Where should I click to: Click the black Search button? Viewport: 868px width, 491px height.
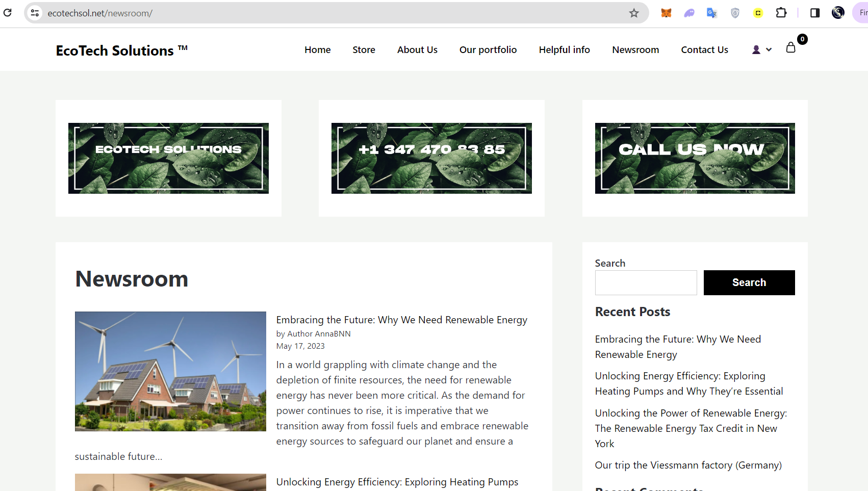(x=749, y=282)
